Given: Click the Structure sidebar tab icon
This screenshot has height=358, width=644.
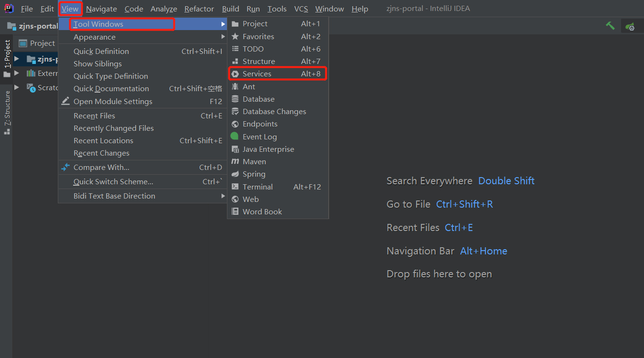Looking at the screenshot, I should [7, 131].
